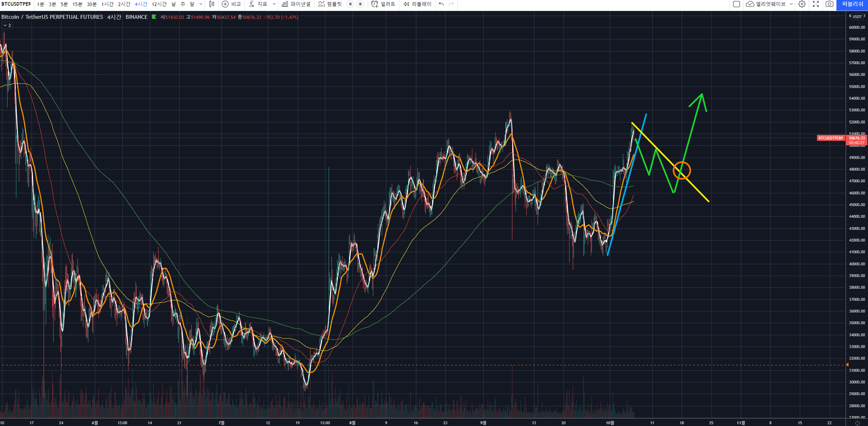Open the 지표 indicators dialog
Image resolution: width=868 pixels, height=426 pixels.
[258, 4]
